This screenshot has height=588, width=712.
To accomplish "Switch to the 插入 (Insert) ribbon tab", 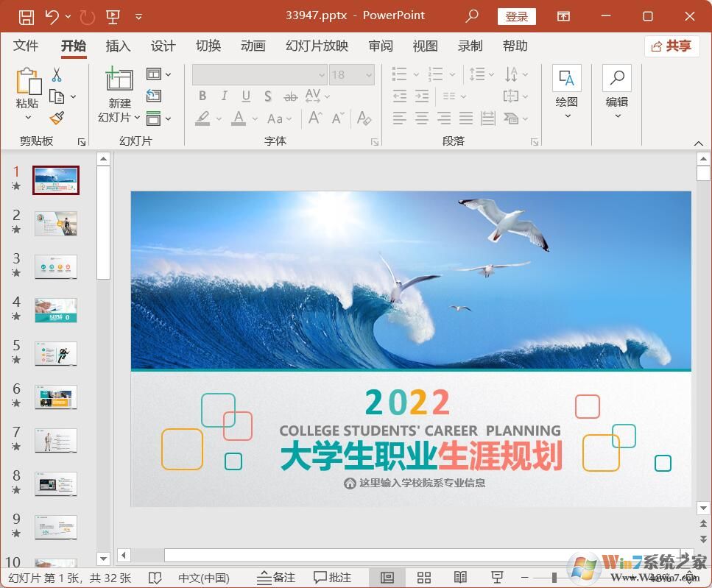I will pyautogui.click(x=117, y=46).
